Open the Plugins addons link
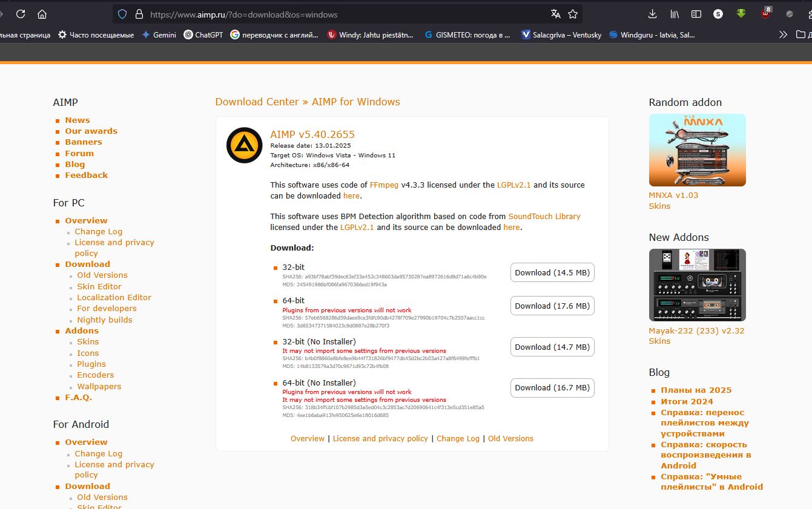This screenshot has height=509, width=812. 91,364
